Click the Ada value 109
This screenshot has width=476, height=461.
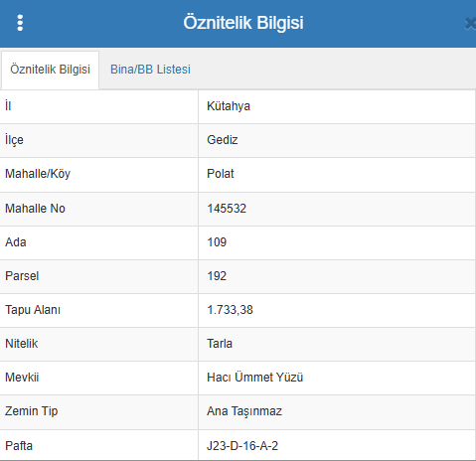pos(217,242)
